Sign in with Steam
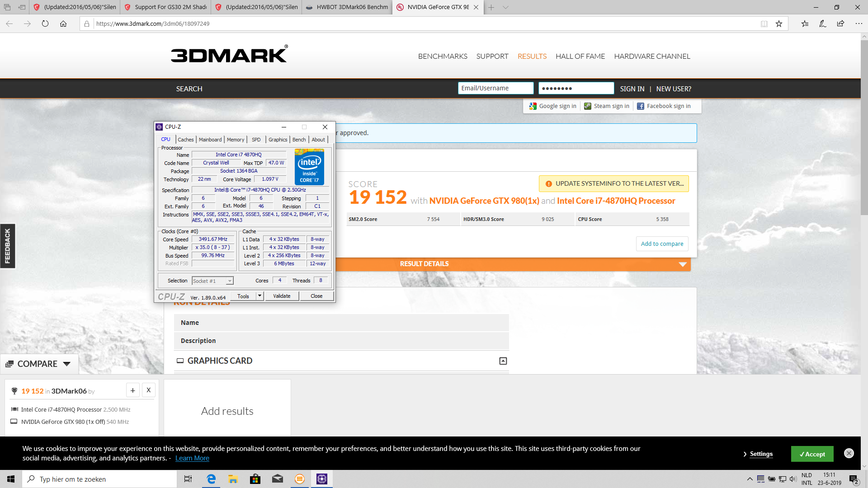The width and height of the screenshot is (868, 488). click(x=607, y=106)
